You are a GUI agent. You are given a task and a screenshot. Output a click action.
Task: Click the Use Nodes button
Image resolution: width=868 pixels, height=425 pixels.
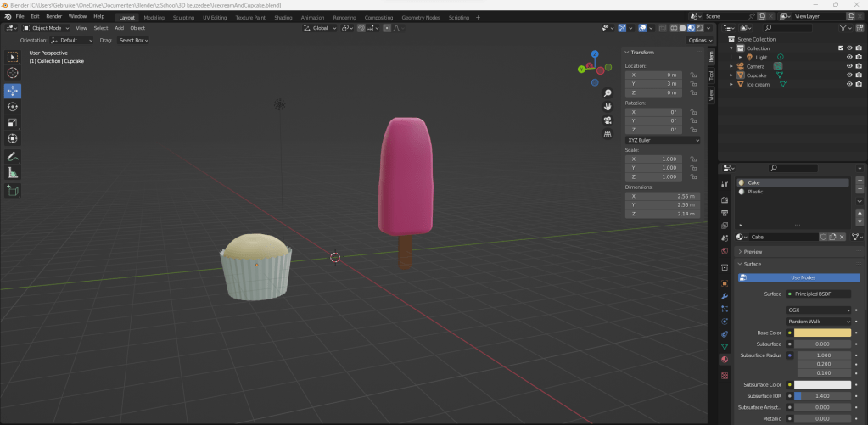click(x=802, y=277)
